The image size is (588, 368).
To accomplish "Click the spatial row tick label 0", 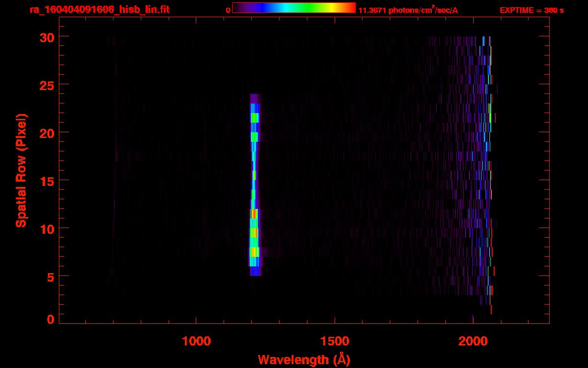I will tap(51, 319).
